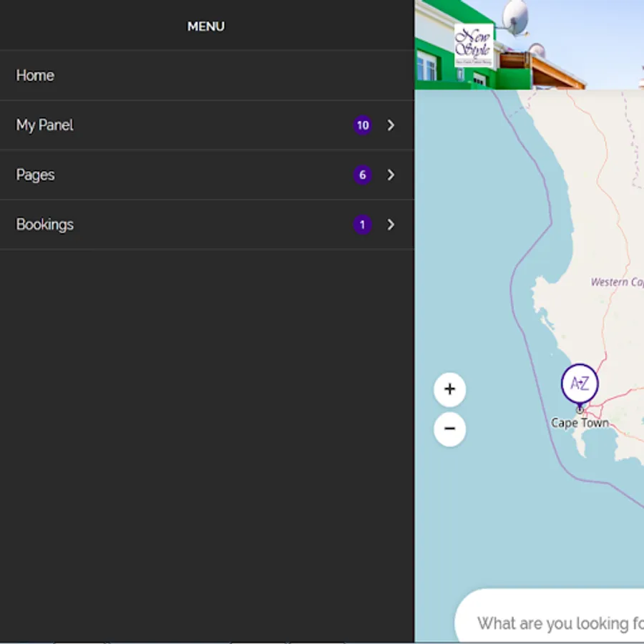Viewport: 644px width, 644px height.
Task: Click the Cape Town label on the map
Action: point(580,423)
